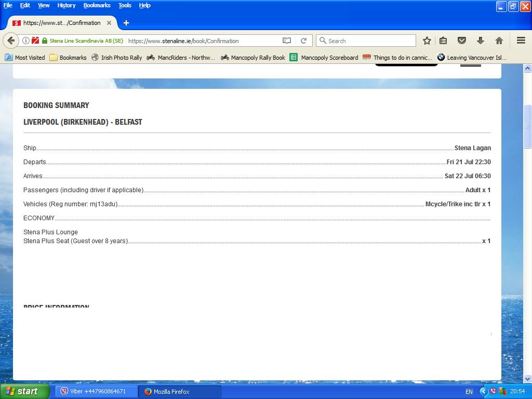
Task: Open Leaving Vancouver Isl... bookmark
Action: (x=472, y=58)
